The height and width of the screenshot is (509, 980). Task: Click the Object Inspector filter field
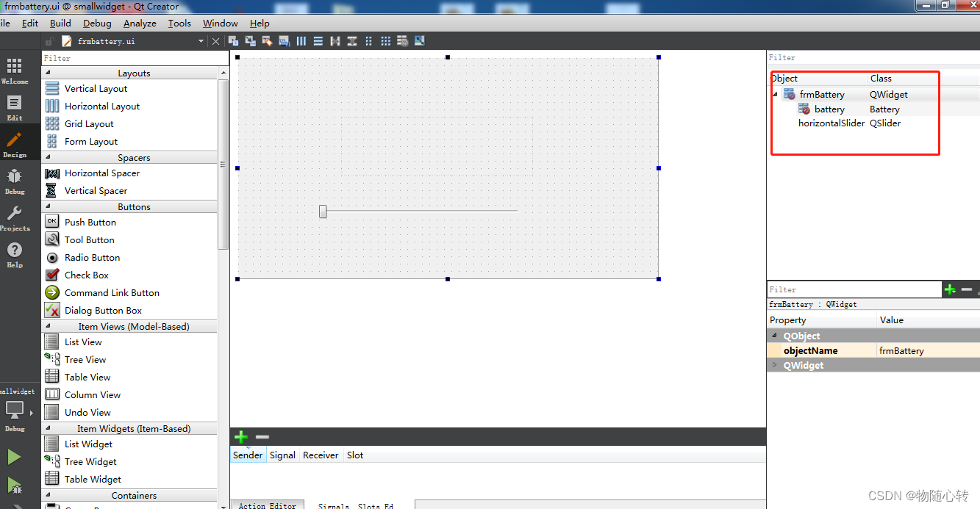[873, 57]
